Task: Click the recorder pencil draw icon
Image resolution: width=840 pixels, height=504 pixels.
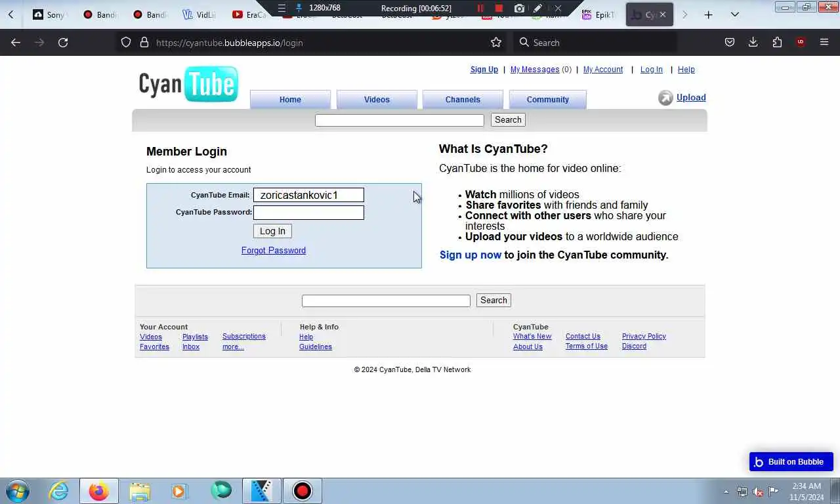Action: coord(538,9)
